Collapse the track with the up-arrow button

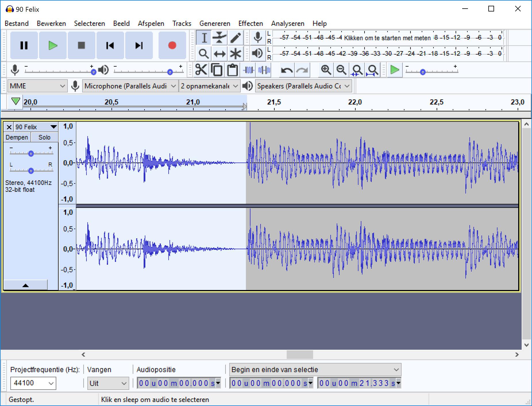click(x=26, y=285)
